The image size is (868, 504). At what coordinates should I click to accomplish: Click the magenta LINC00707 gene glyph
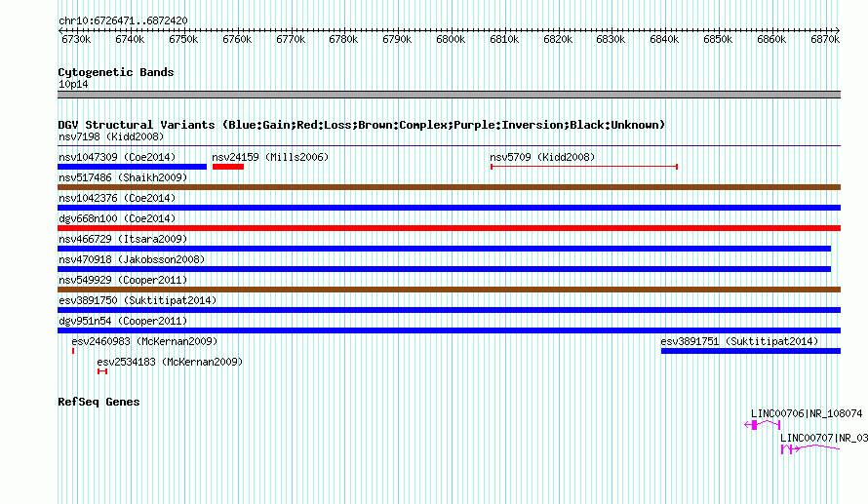click(810, 448)
